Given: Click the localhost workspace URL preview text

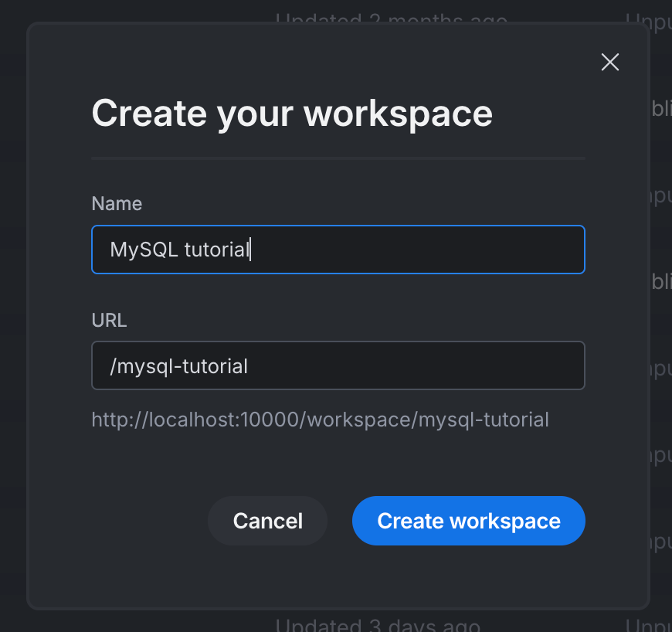Looking at the screenshot, I should (x=320, y=420).
